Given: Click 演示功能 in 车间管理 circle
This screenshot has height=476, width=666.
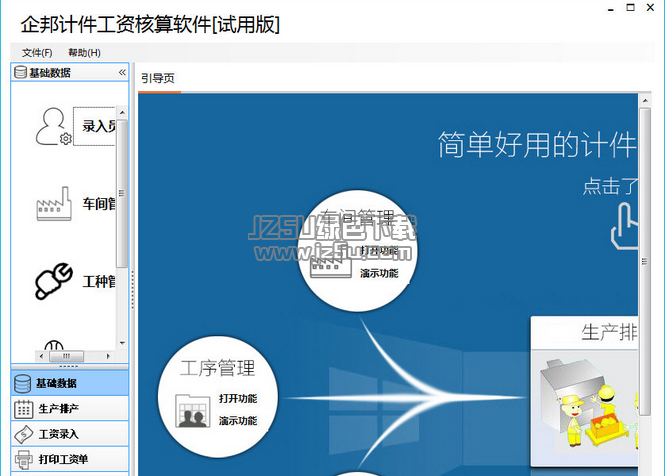Looking at the screenshot, I should [379, 273].
